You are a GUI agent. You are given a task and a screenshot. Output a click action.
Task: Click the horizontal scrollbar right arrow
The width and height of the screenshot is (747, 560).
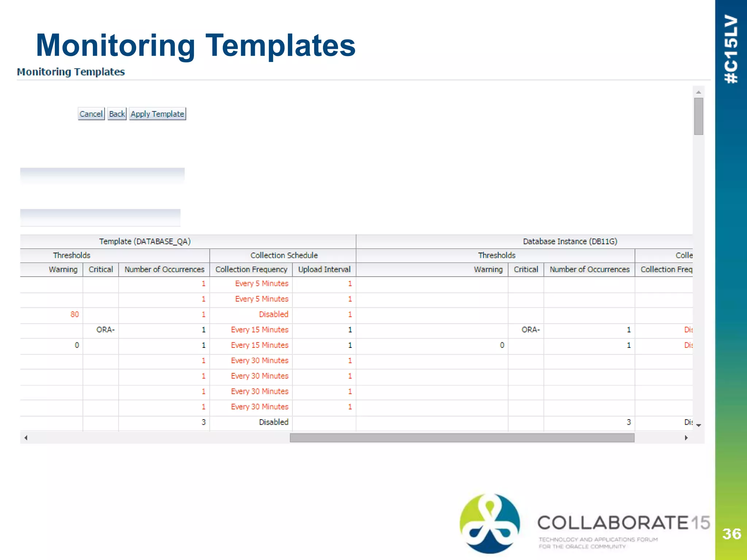[686, 437]
